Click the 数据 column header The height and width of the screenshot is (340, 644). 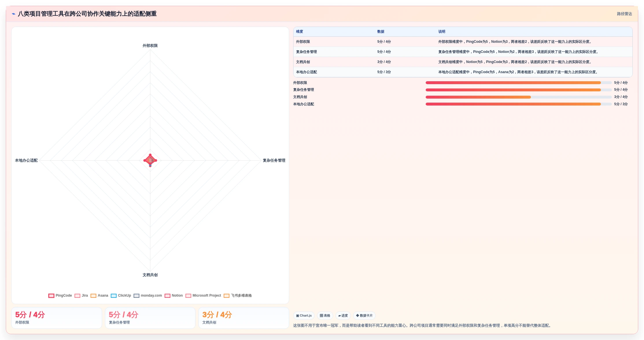381,32
